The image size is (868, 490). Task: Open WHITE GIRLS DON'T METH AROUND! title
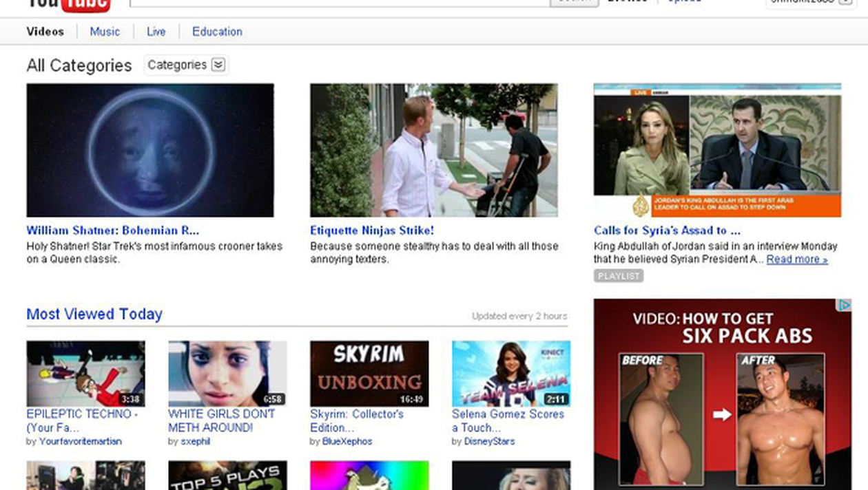click(221, 420)
